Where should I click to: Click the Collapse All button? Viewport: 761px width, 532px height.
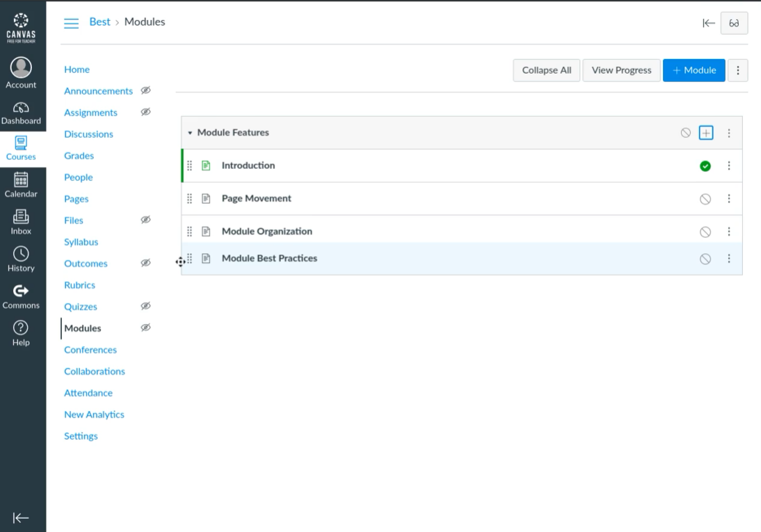pos(546,70)
